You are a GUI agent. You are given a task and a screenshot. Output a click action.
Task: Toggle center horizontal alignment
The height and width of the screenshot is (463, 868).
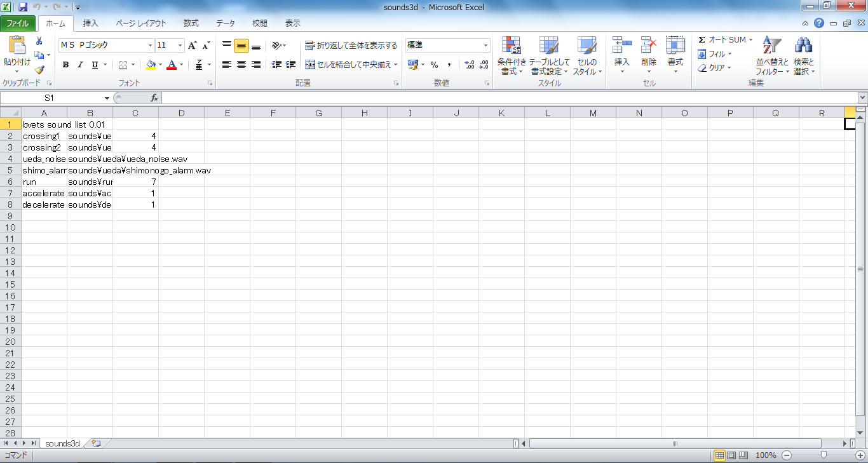coord(241,65)
